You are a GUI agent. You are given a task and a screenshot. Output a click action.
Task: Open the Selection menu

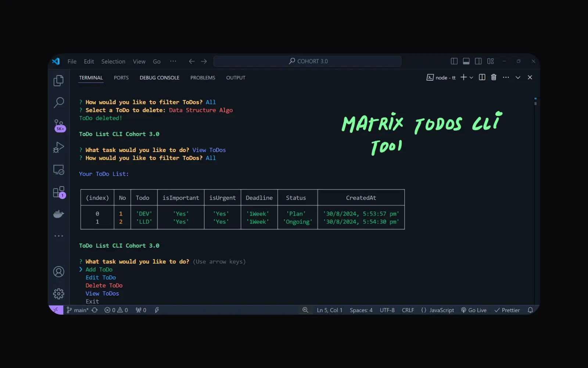[113, 61]
